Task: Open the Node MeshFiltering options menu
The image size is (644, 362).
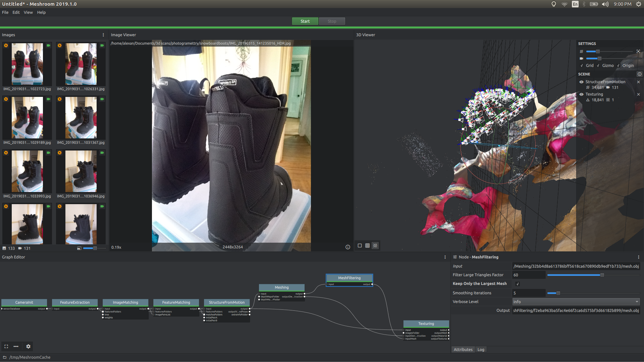Action: point(639,257)
